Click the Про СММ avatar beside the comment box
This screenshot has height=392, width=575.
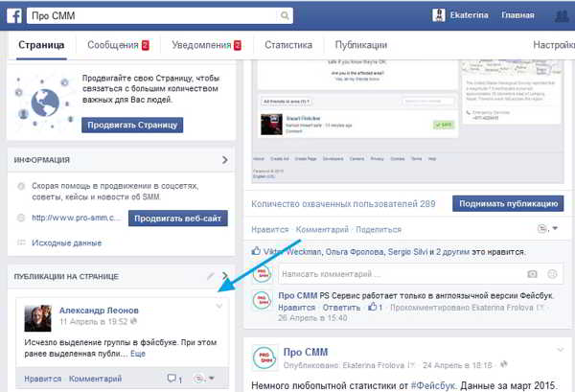pos(263,273)
